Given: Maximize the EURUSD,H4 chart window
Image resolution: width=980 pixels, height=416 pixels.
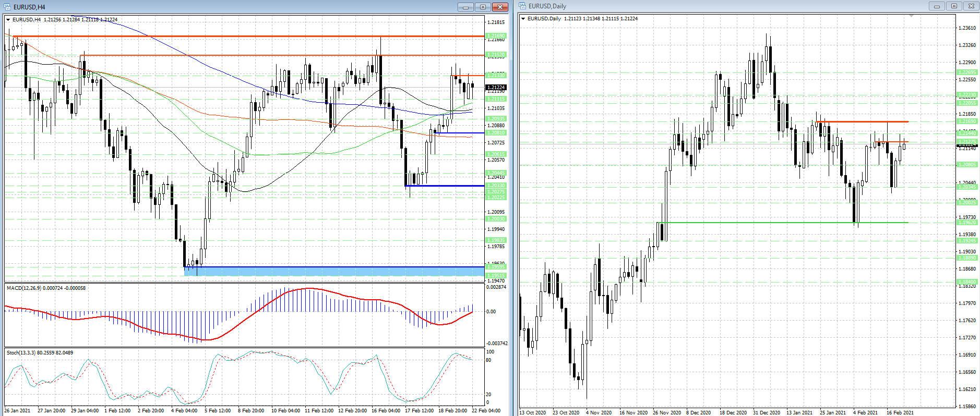Looking at the screenshot, I should coord(483,7).
